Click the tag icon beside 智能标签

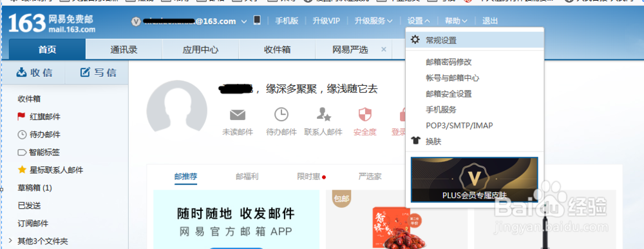(22, 152)
